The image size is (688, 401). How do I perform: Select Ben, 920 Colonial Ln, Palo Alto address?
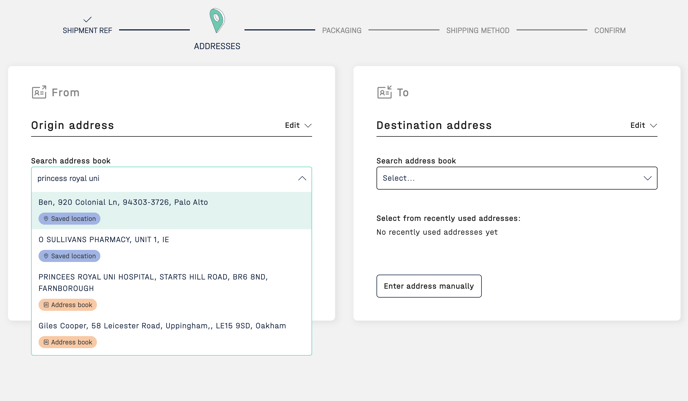(x=172, y=211)
